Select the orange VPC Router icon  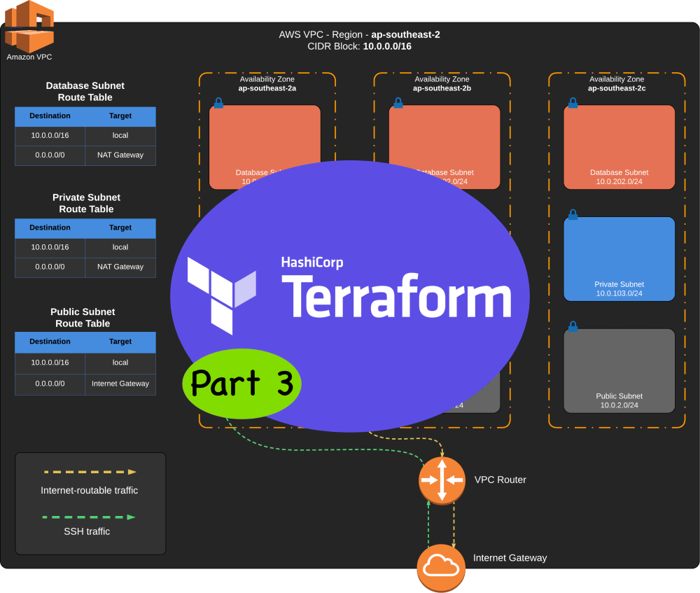(x=442, y=480)
